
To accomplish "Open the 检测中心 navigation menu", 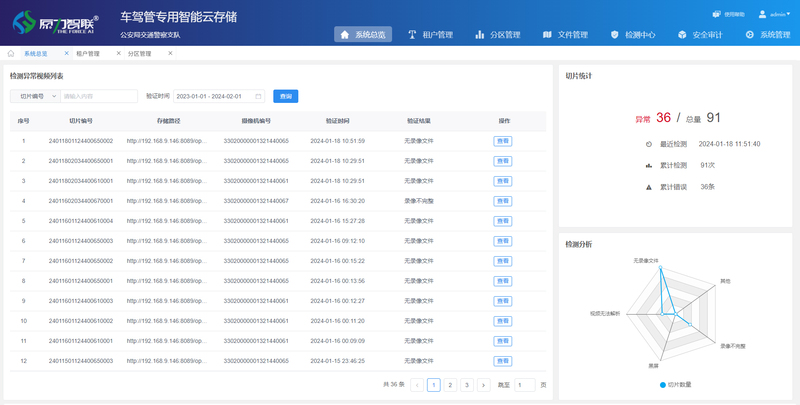I will 633,35.
